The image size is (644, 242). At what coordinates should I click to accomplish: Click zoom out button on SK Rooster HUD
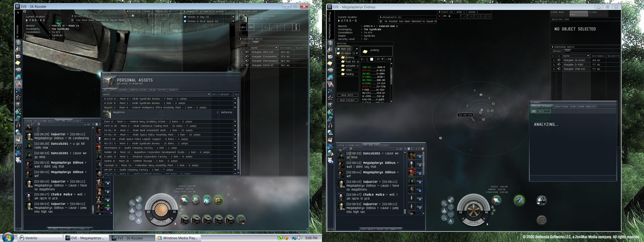132,217
